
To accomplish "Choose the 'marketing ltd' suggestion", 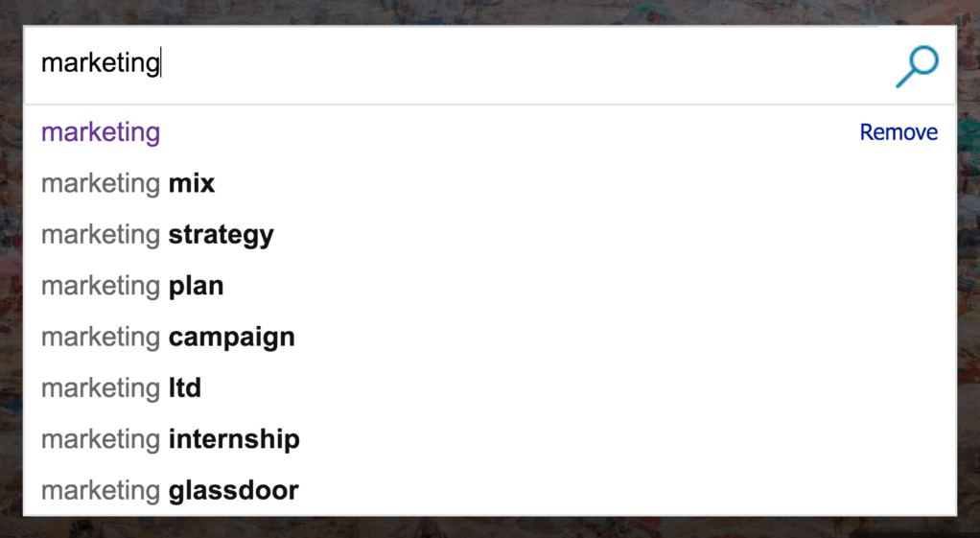I will click(121, 388).
